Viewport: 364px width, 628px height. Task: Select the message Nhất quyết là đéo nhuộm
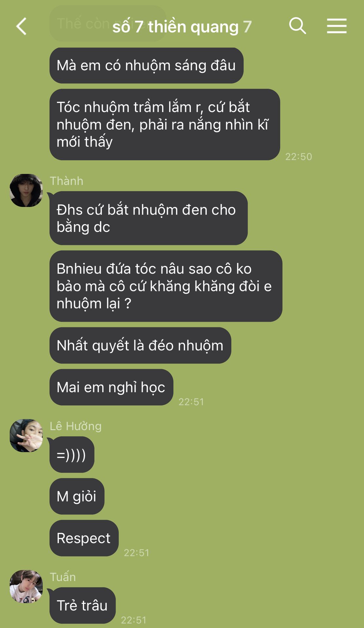coord(140,345)
